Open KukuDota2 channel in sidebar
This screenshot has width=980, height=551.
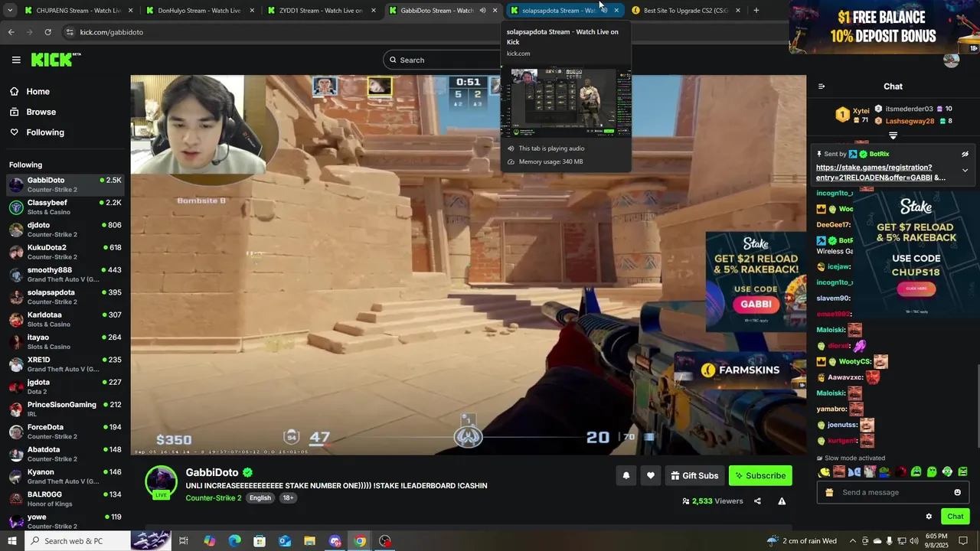pos(65,252)
